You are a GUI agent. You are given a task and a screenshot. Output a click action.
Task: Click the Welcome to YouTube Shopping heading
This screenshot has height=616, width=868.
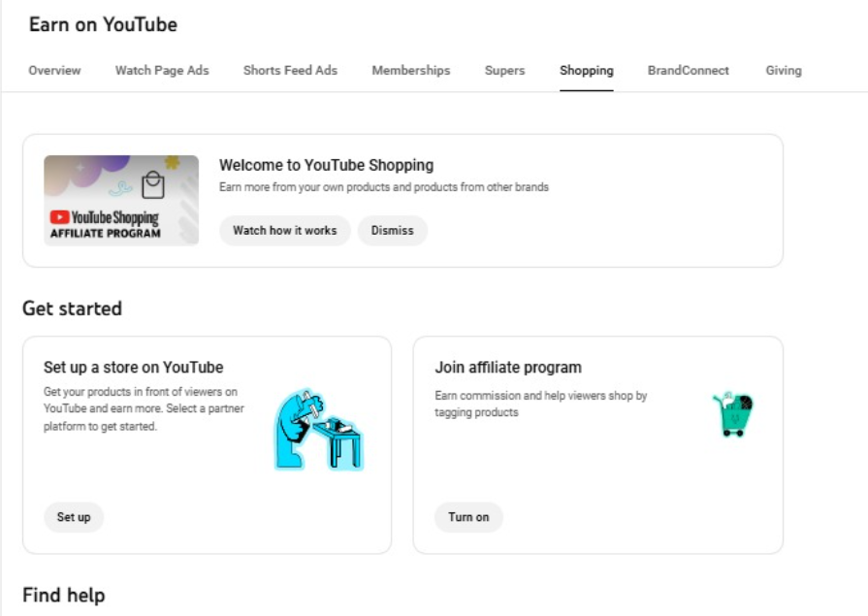(326, 165)
